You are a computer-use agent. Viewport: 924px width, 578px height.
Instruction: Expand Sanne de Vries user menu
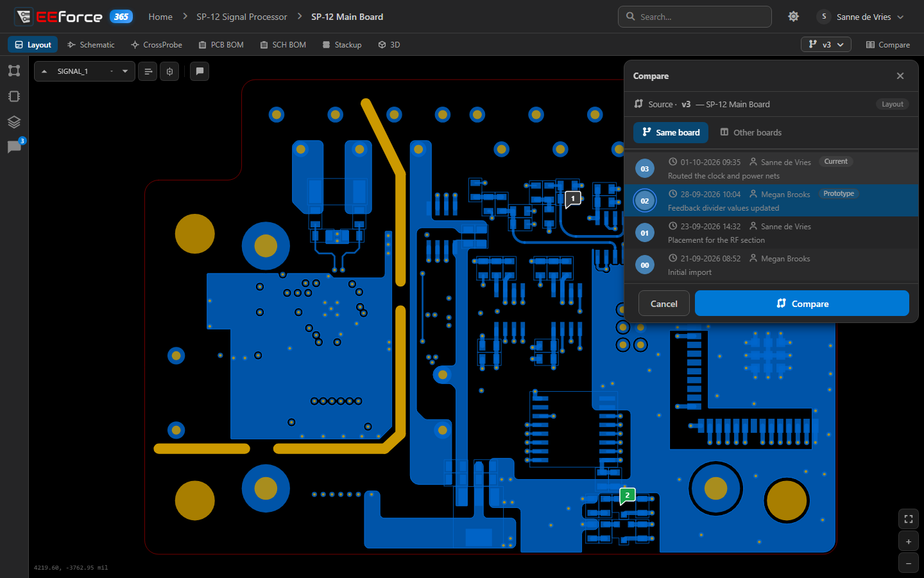coord(860,17)
